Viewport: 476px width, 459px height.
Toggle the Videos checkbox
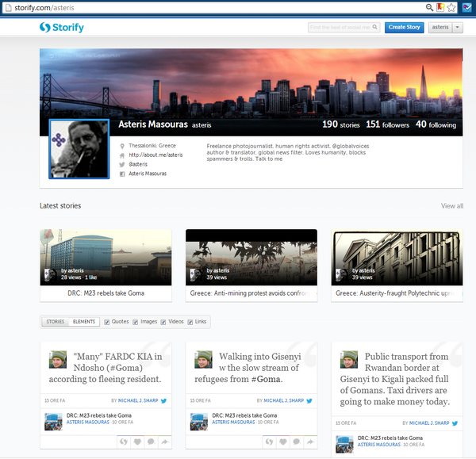tap(163, 322)
